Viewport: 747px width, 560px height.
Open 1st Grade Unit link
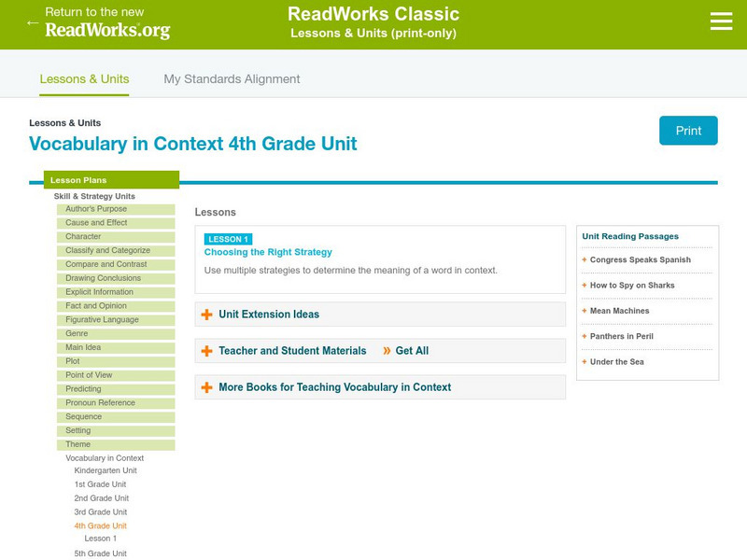click(100, 484)
